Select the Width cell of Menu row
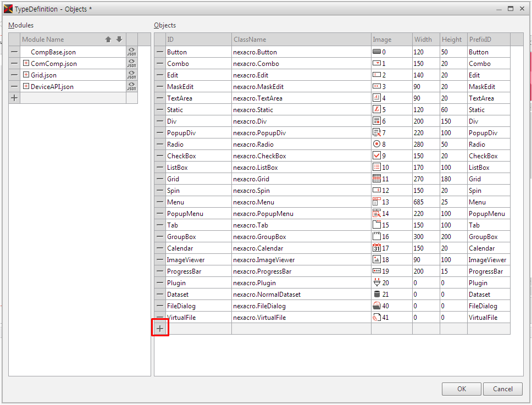This screenshot has width=532, height=405. [425, 202]
